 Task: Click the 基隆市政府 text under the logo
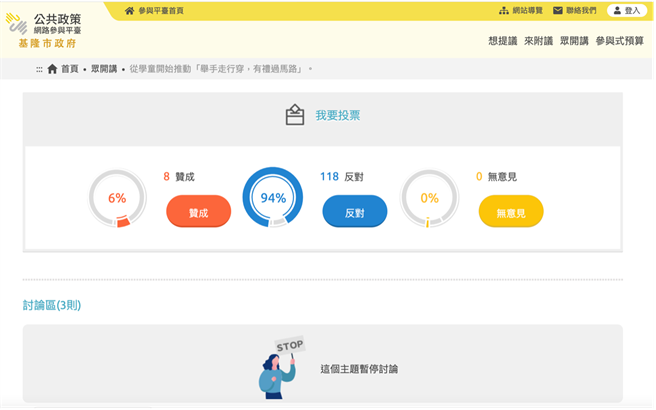click(47, 44)
